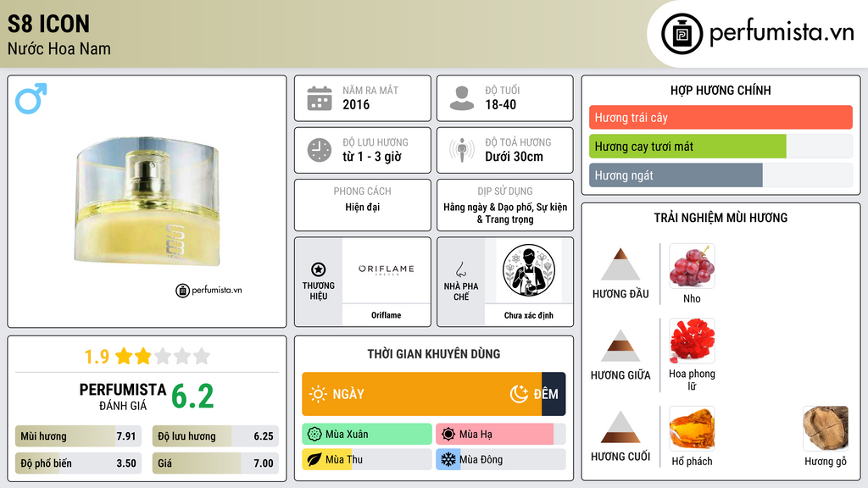Click the Hương gỗ wood note image
Screen dimensions: 868x488
pos(826,428)
